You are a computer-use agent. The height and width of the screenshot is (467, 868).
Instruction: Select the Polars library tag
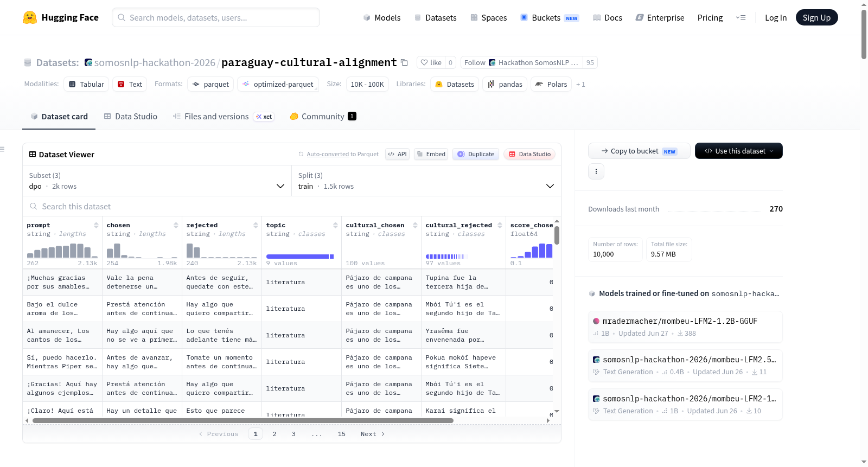(x=551, y=84)
